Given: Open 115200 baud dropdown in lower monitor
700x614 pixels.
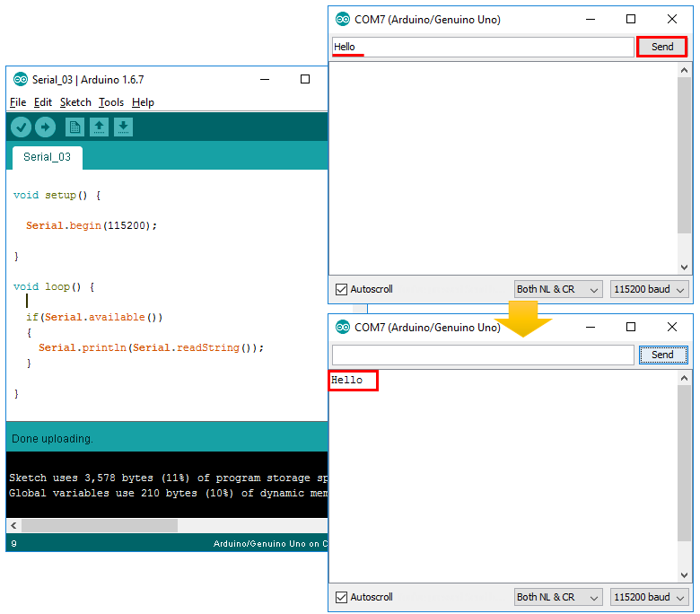Looking at the screenshot, I should 649,597.
